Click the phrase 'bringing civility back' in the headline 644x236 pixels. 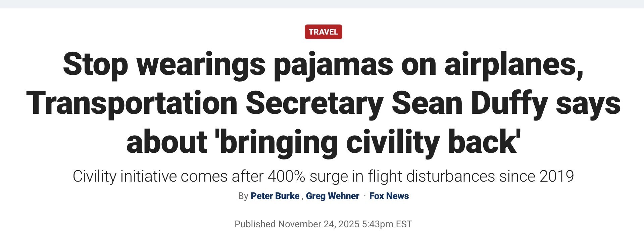point(367,142)
